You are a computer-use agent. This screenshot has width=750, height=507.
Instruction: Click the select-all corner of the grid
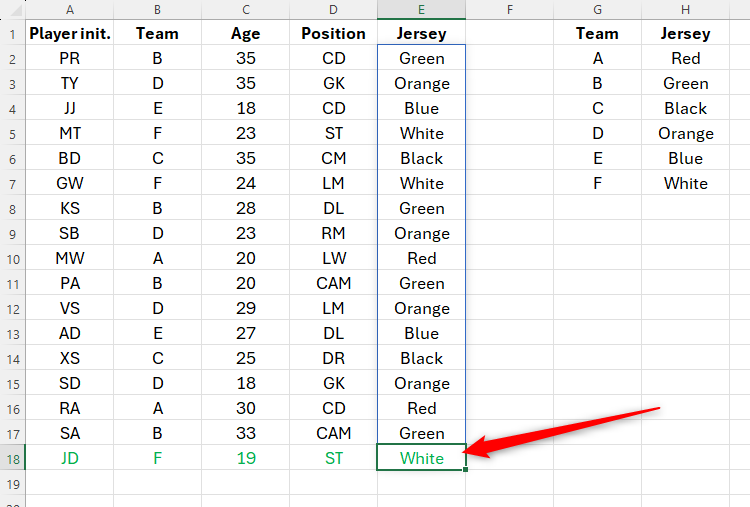[x=12, y=9]
